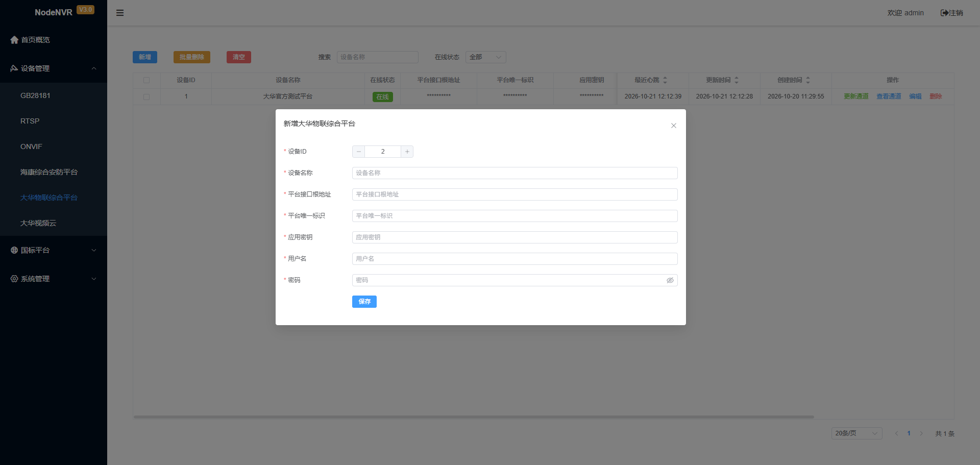Viewport: 980px width, 465px height.
Task: Click the 批量删除 batch delete button
Action: [x=192, y=57]
